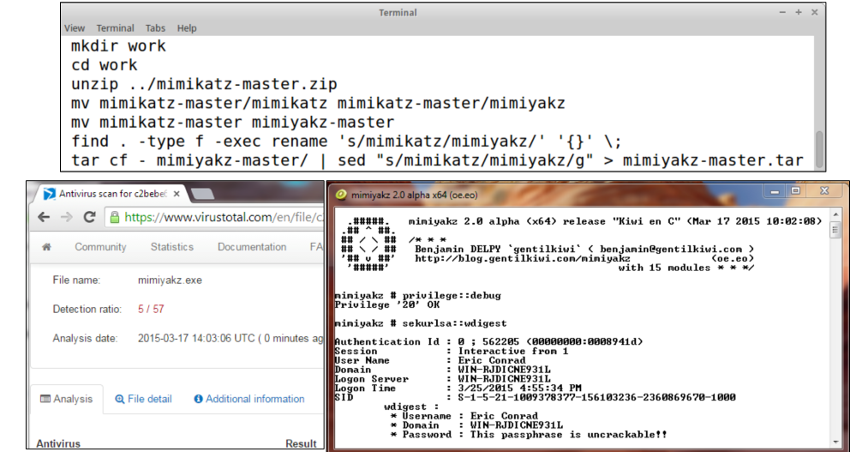The height and width of the screenshot is (452, 868).
Task: Click the file name mimiyakz.exe
Action: [170, 280]
